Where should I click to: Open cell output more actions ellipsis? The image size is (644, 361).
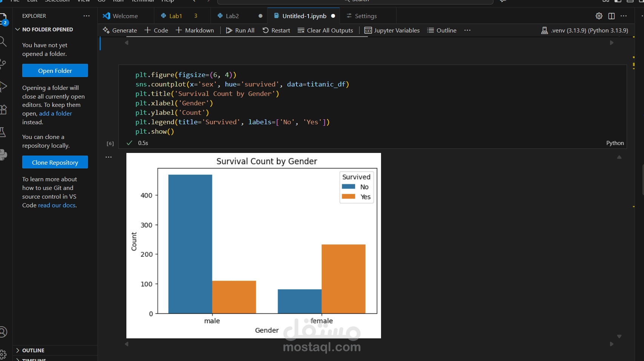point(109,157)
